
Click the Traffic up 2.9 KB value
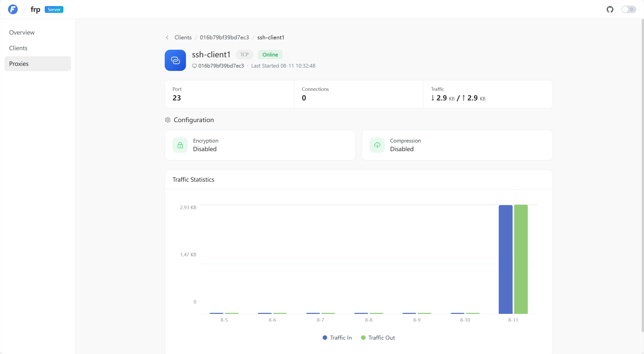(x=474, y=98)
